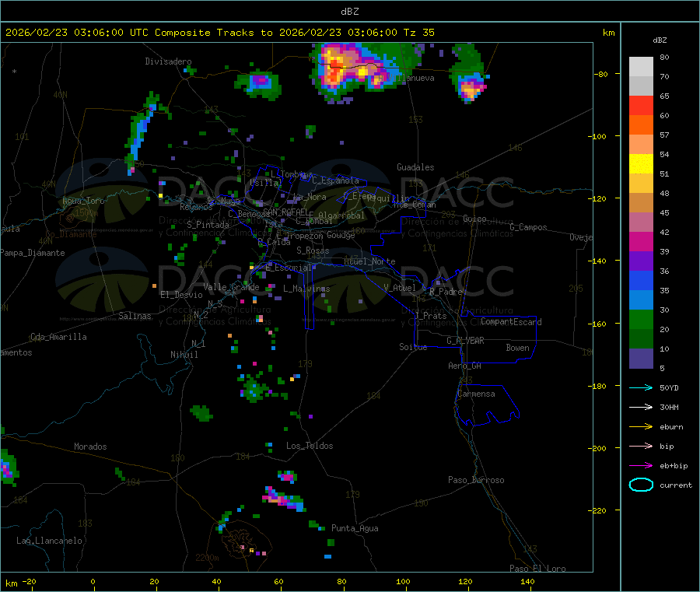This screenshot has height=592, width=700.
Task: Click the Lag.Llancanelo map label
Action: click(49, 541)
